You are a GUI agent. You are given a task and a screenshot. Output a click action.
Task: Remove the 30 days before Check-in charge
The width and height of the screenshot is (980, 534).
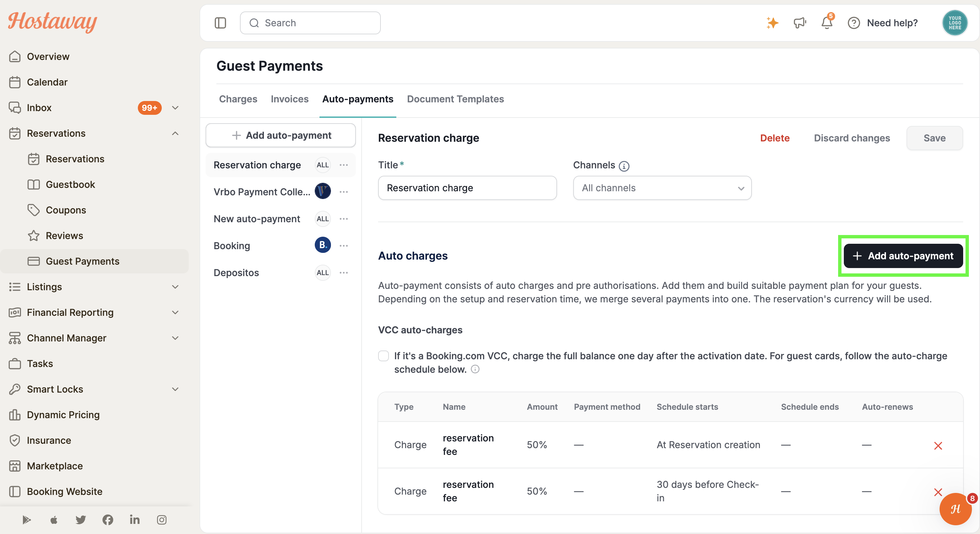coord(938,492)
